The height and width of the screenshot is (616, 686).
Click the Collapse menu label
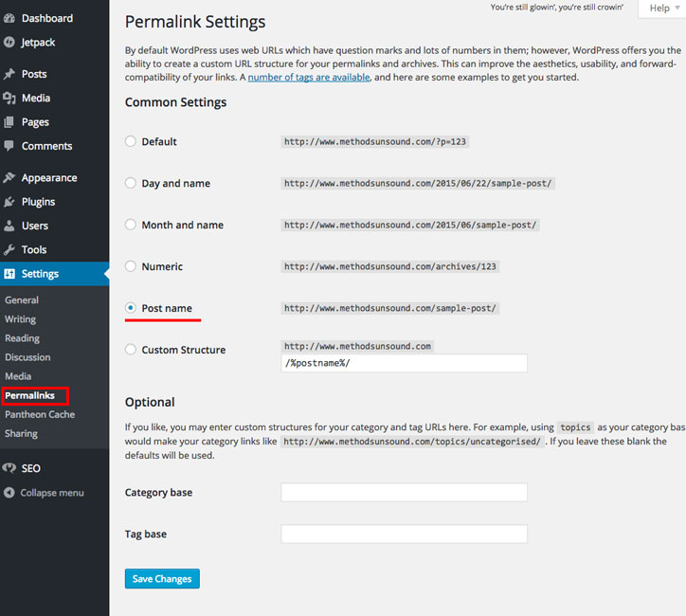coord(52,493)
